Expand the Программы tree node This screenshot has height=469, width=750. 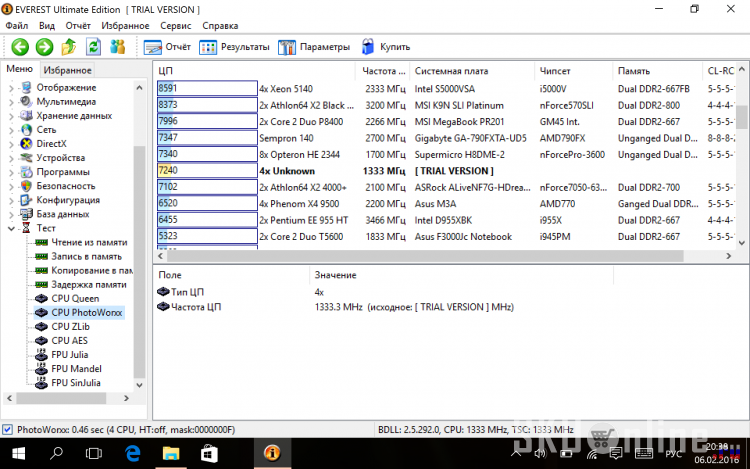tap(11, 172)
